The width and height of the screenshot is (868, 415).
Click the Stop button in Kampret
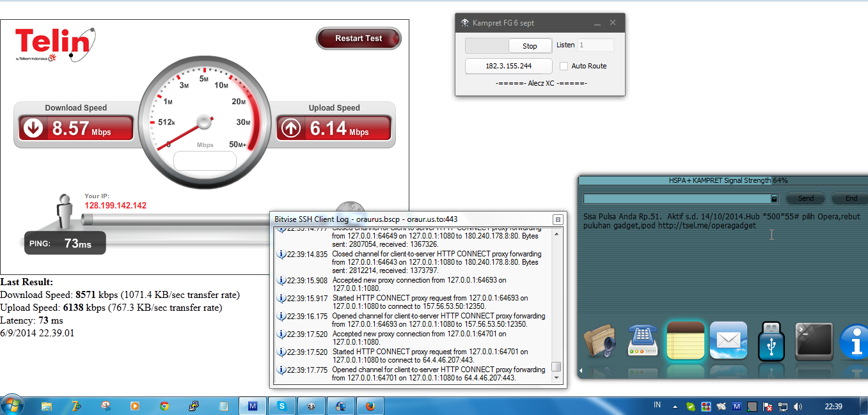click(530, 46)
